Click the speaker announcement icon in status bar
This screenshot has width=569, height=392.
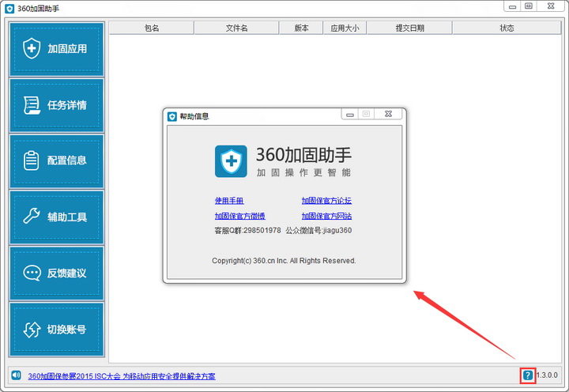tap(17, 375)
